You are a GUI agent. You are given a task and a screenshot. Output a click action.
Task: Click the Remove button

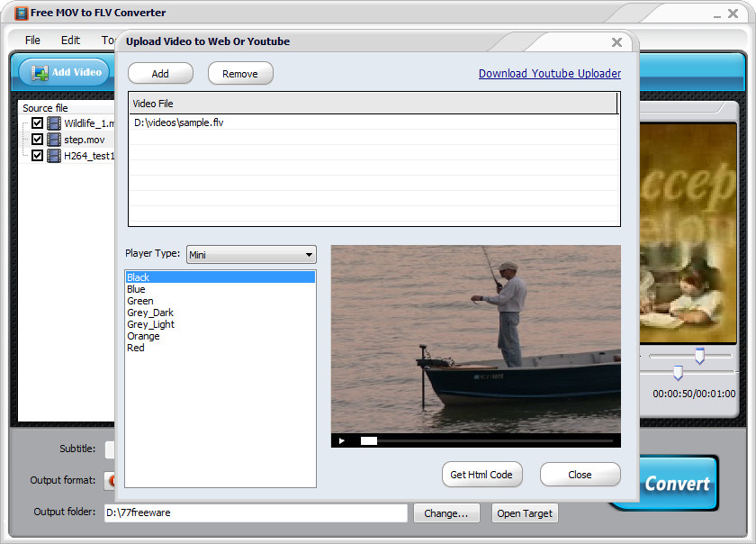pyautogui.click(x=240, y=74)
